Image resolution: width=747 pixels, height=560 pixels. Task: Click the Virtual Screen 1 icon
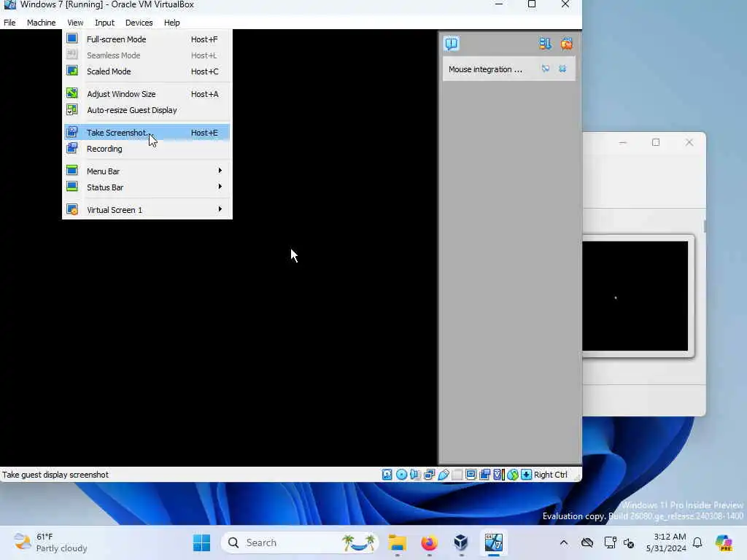coord(72,209)
